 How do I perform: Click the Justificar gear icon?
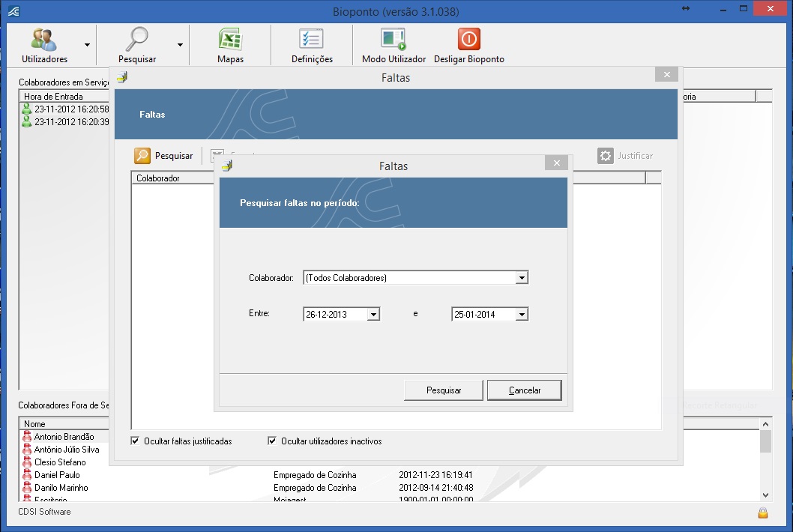pyautogui.click(x=606, y=156)
